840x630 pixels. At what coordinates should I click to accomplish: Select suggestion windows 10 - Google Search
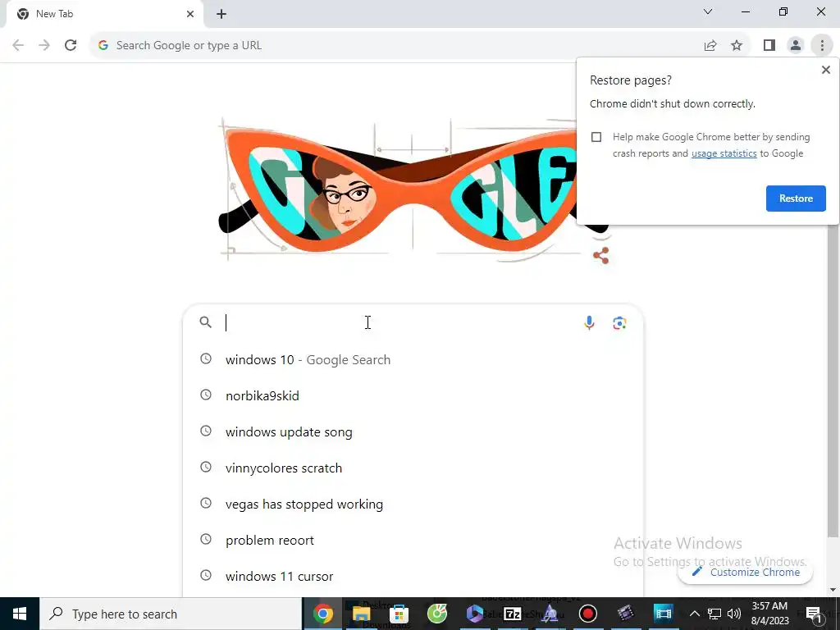413,359
